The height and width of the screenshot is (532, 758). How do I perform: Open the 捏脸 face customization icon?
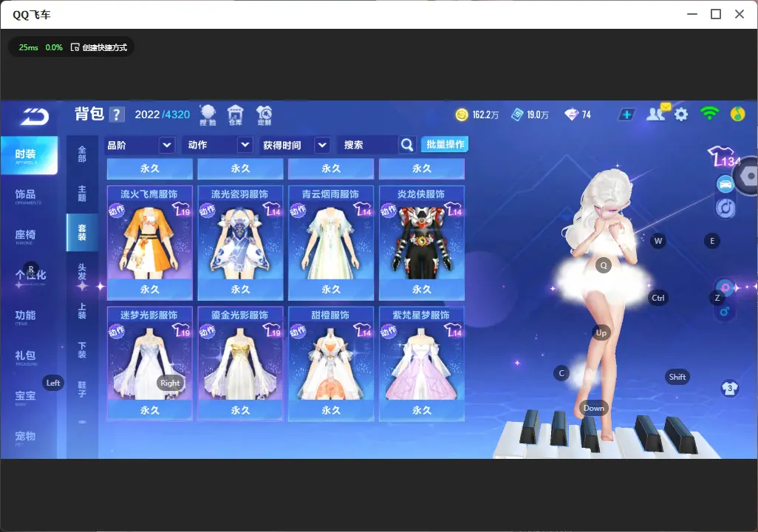click(208, 115)
